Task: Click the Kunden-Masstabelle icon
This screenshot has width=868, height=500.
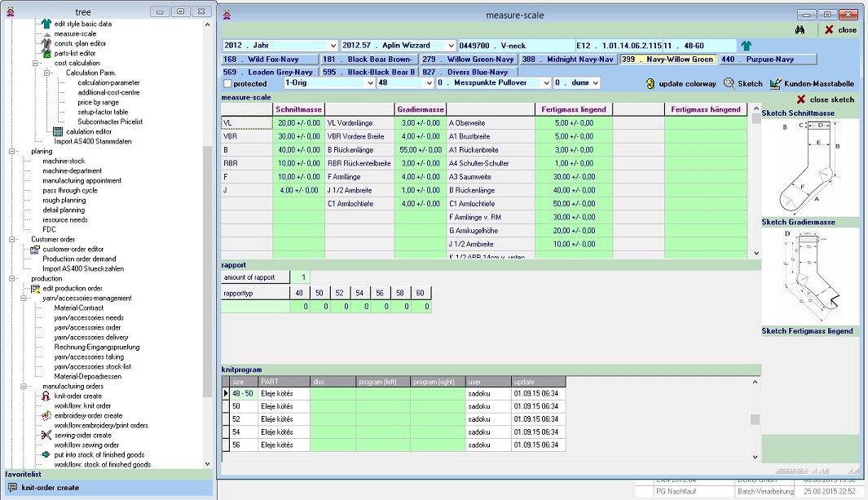Action: point(775,83)
